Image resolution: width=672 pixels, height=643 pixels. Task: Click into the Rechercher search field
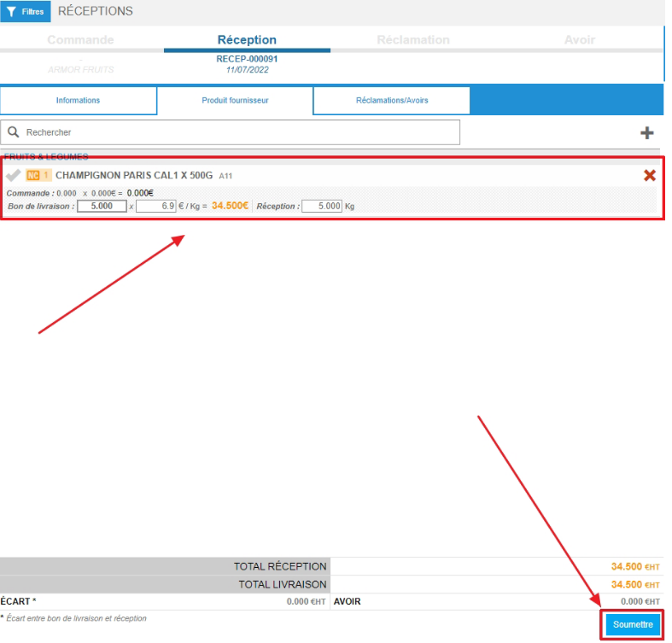point(239,132)
